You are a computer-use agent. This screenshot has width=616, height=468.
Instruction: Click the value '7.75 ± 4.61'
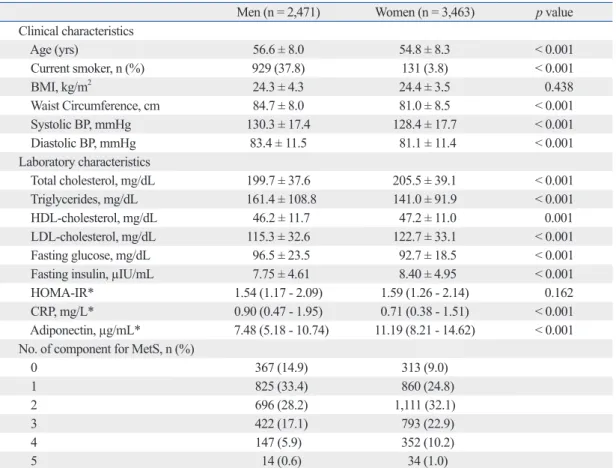coord(281,274)
